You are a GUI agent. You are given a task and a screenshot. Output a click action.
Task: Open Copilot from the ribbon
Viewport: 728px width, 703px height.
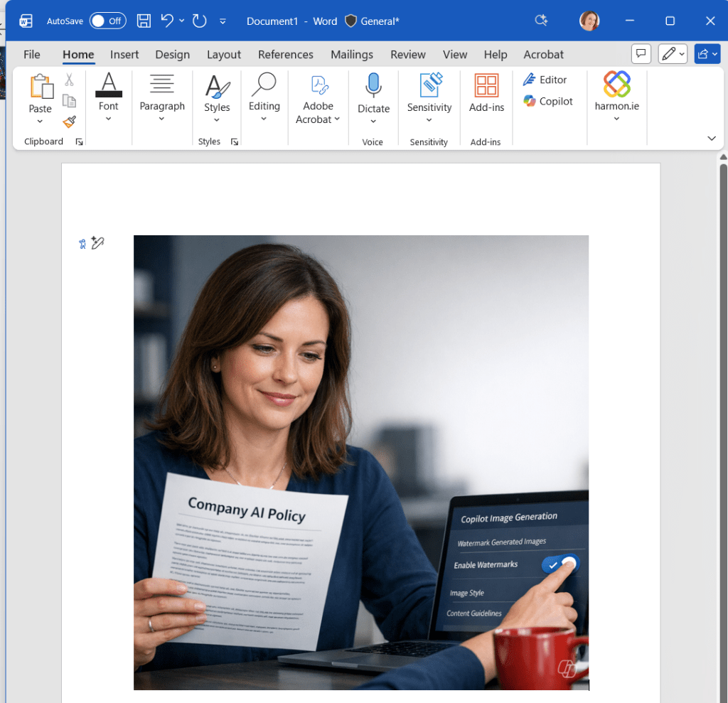point(547,101)
